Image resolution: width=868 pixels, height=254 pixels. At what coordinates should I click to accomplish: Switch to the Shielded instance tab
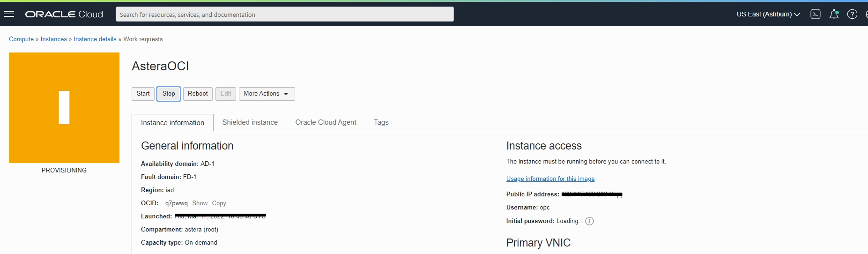250,122
